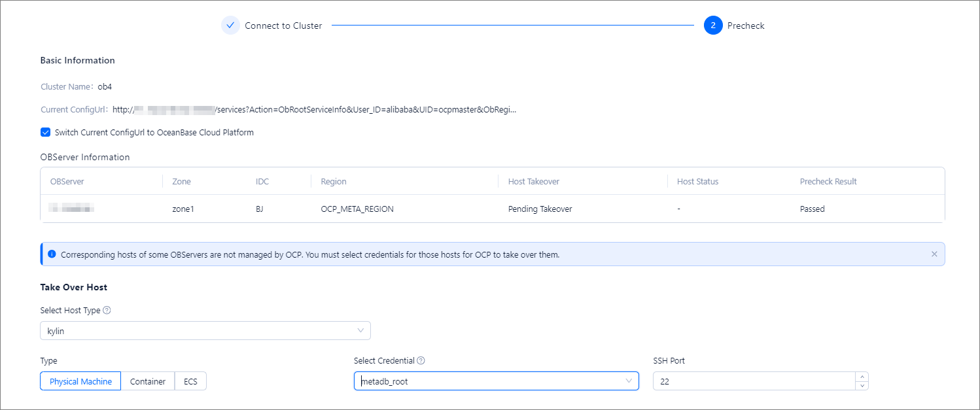Dismiss the OBServers host alert banner
Image resolution: width=980 pixels, height=410 pixels.
(x=934, y=254)
